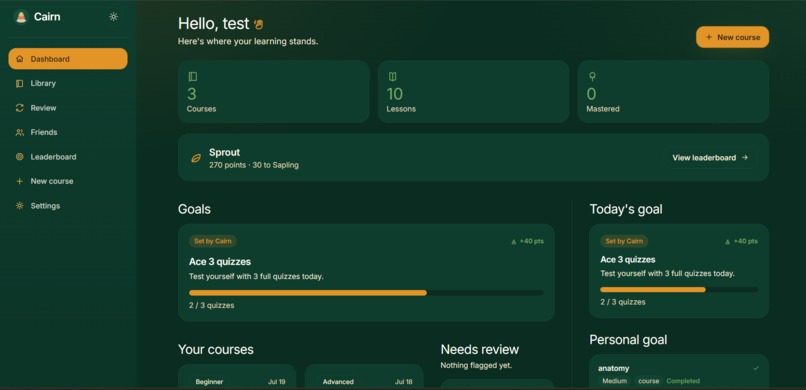Click the Set by Cairn badge under Today's goal
806x390 pixels.
tap(624, 241)
